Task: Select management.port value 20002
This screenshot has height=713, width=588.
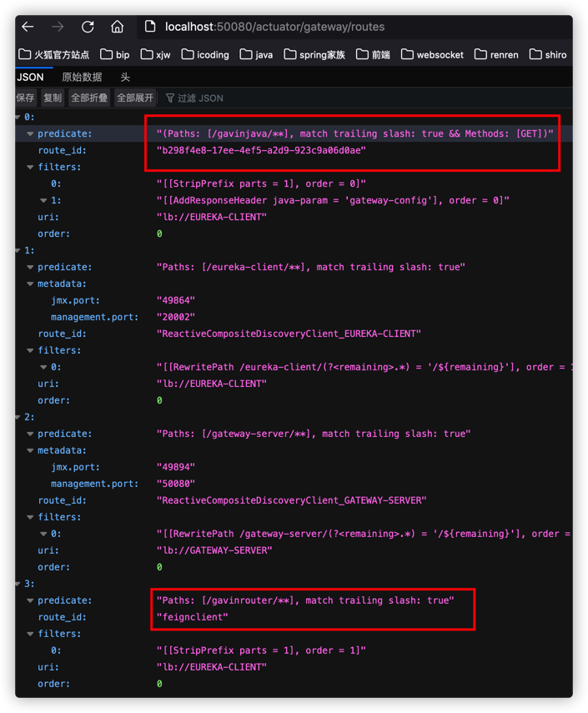Action: [175, 318]
